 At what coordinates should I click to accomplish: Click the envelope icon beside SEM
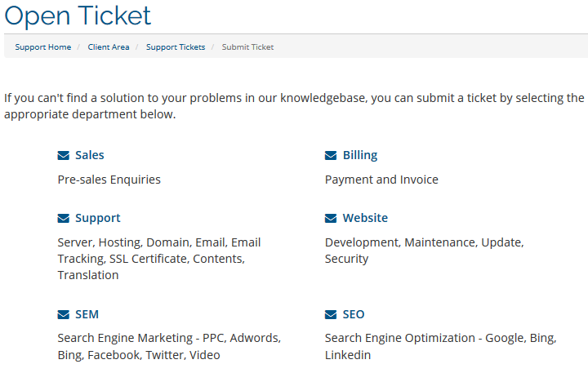(63, 314)
